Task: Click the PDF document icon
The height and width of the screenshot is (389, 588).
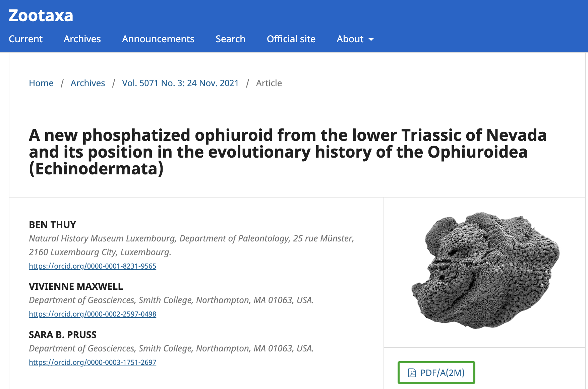Action: (412, 373)
